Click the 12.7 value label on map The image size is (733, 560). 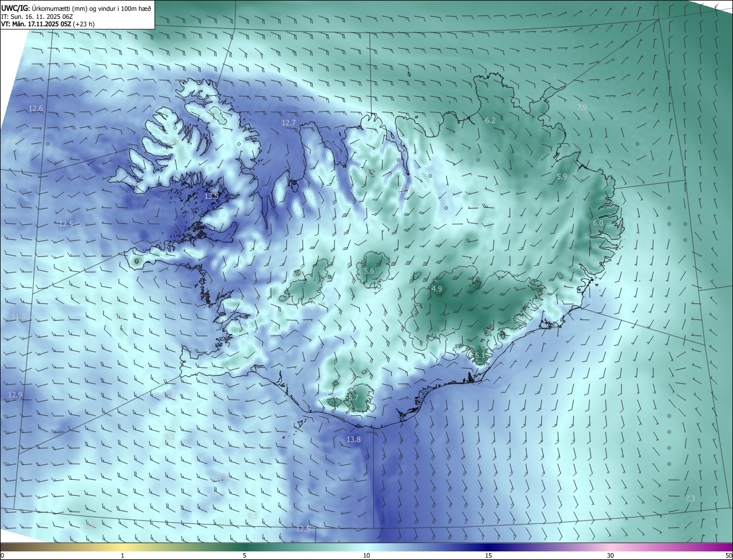coord(289,123)
